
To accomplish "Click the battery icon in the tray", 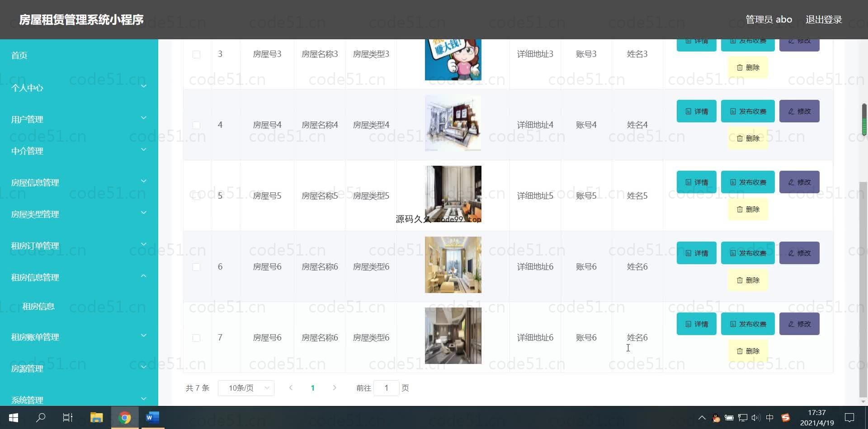I will tap(729, 418).
